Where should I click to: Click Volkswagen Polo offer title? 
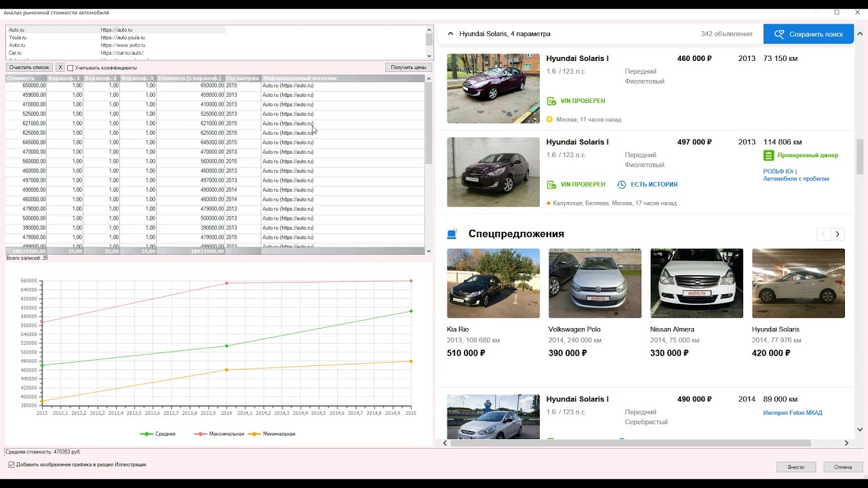tap(574, 329)
